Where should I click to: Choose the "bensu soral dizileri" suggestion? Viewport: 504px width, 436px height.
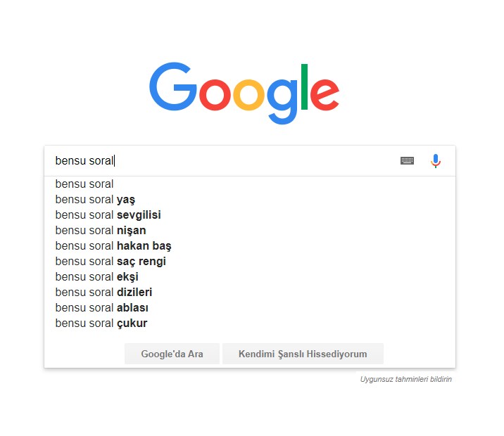coord(103,293)
